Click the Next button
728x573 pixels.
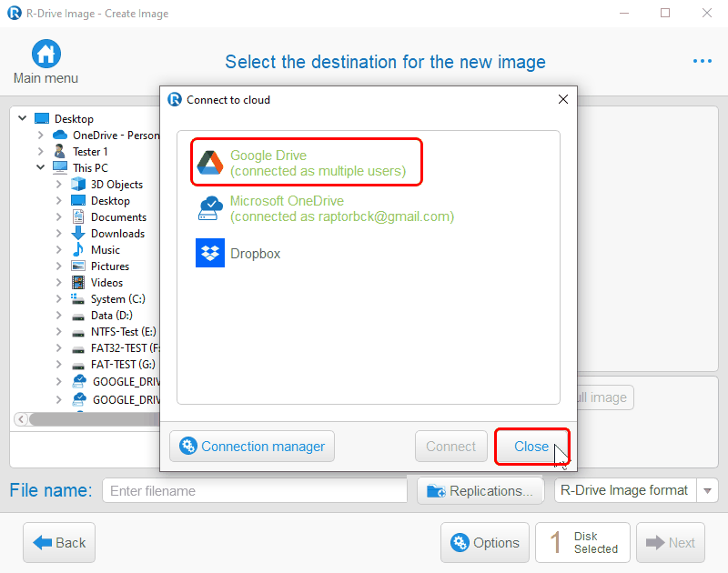tap(671, 542)
